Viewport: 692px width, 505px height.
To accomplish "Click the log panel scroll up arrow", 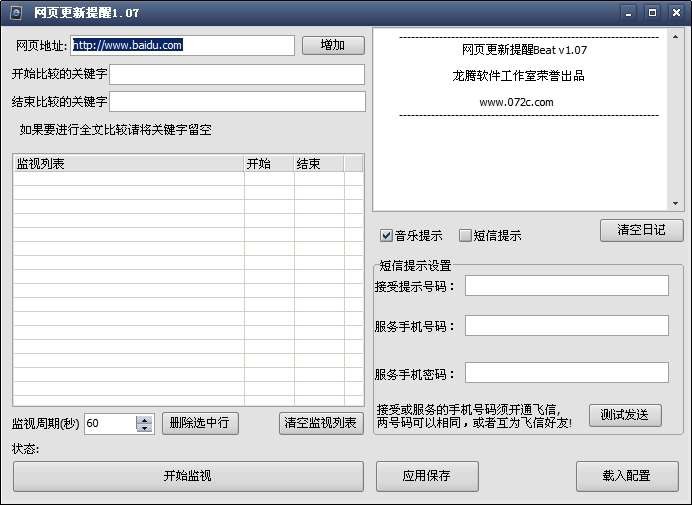I will tap(675, 37).
